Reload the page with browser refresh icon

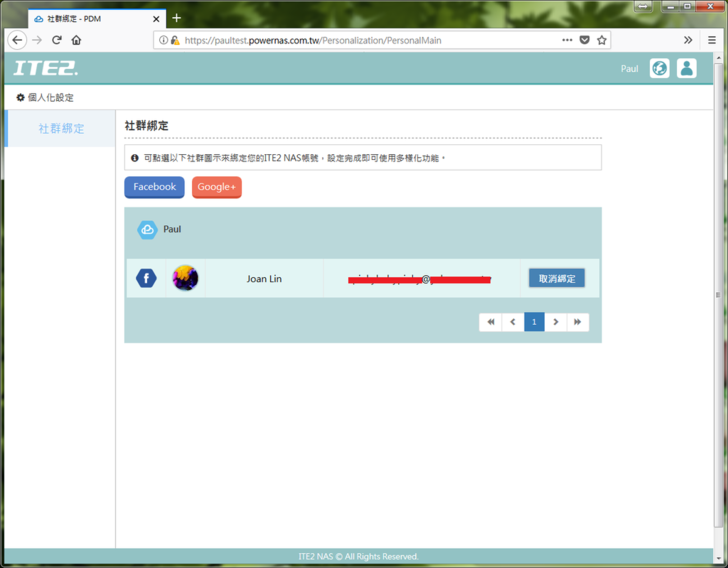[x=57, y=40]
